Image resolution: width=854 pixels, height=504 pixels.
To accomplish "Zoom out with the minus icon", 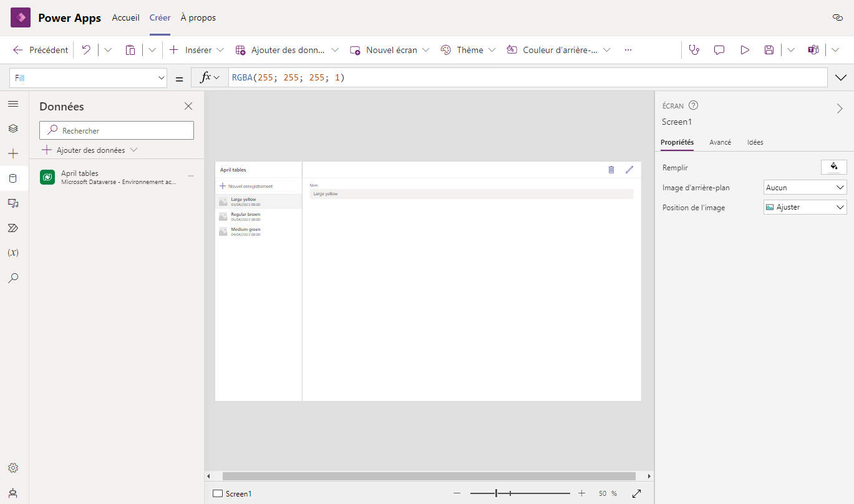I will tap(457, 493).
